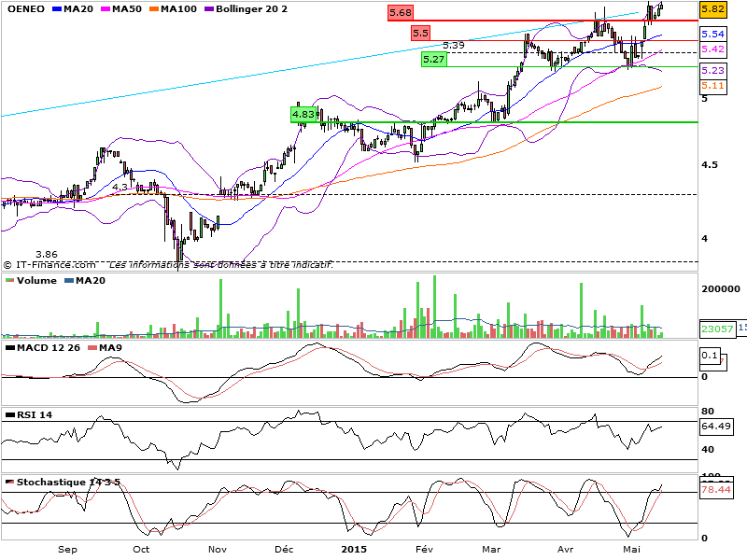Screen dimensions: 747x560
Task: Click the Mai month label on time axis
Action: pyautogui.click(x=632, y=550)
